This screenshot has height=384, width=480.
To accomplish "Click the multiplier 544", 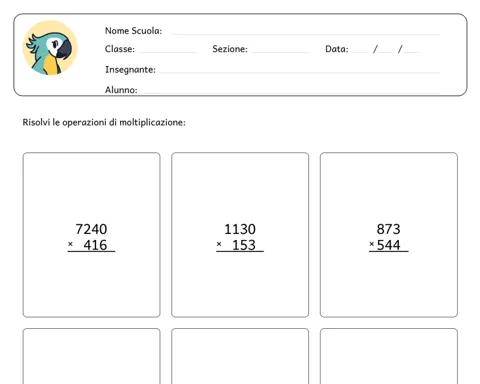I will click(x=388, y=245).
